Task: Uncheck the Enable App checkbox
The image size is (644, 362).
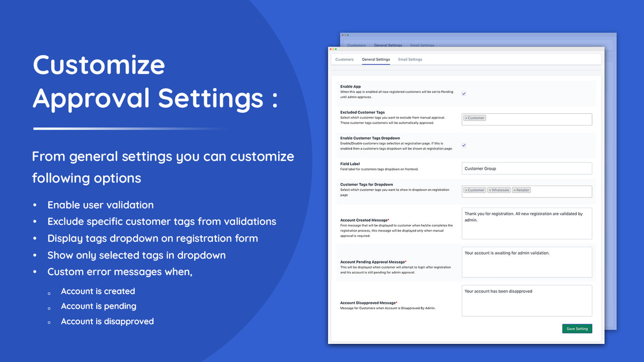Action: (463, 93)
